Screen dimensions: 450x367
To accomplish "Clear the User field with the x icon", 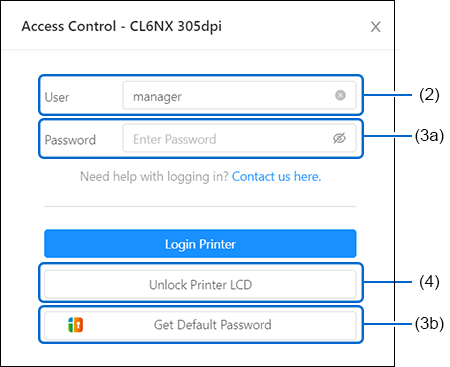I will coord(340,95).
